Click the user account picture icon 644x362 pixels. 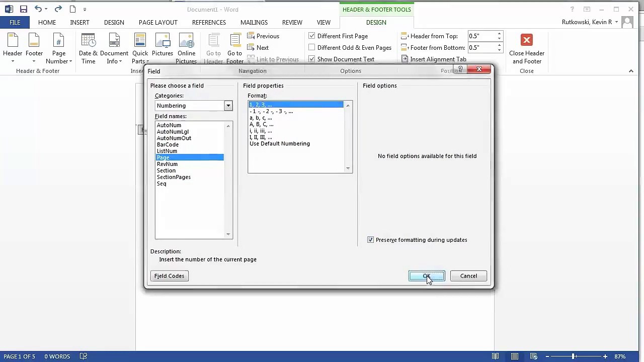[x=627, y=22]
